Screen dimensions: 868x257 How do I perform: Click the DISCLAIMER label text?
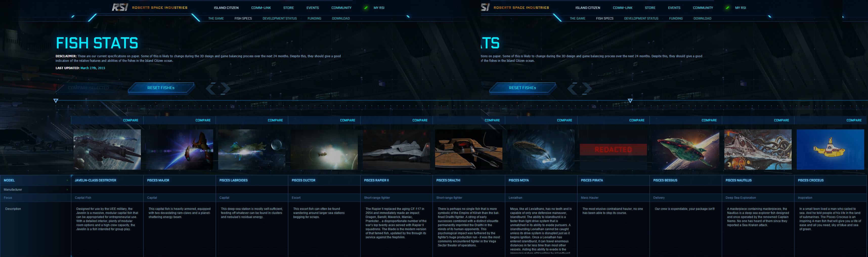coord(66,56)
